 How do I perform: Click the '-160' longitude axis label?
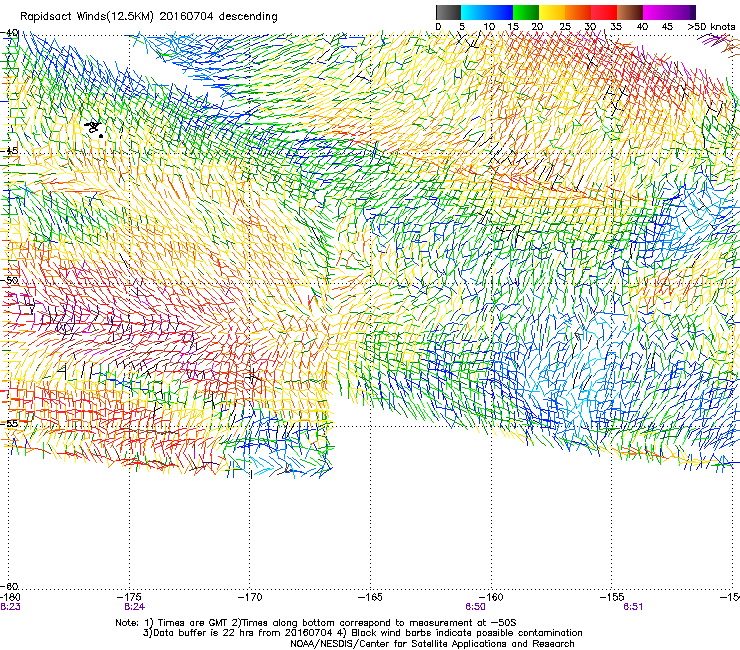click(x=490, y=597)
